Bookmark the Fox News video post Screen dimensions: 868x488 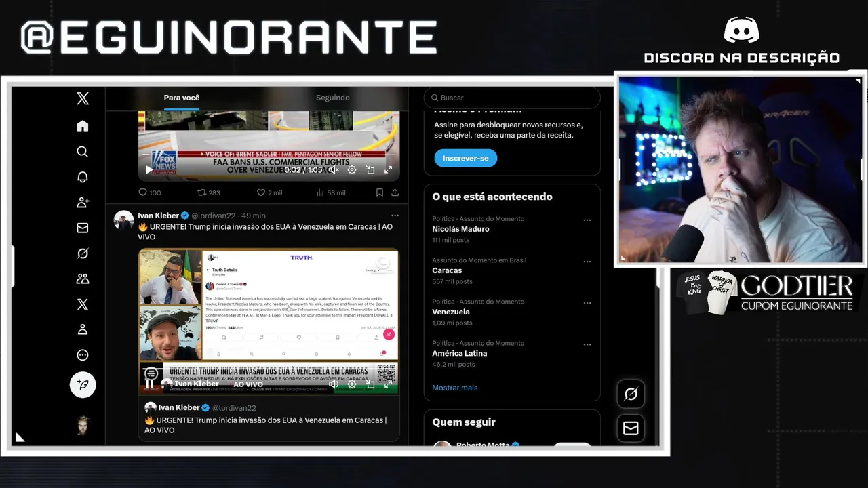379,192
